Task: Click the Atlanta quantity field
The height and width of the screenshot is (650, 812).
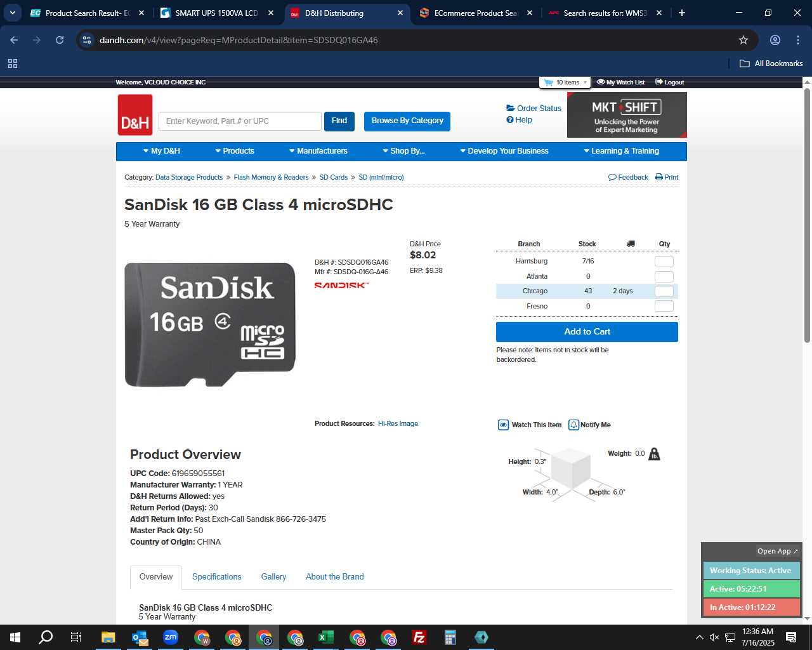Action: coord(664,277)
